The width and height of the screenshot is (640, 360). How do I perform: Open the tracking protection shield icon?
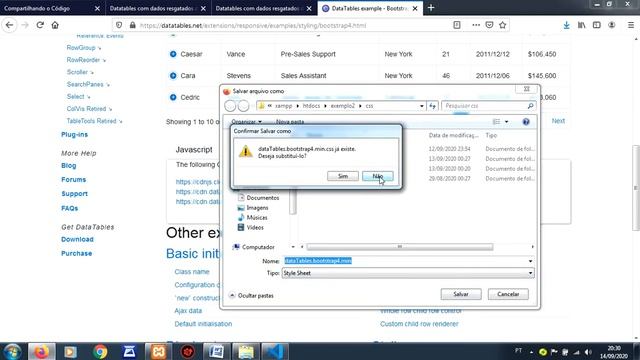point(119,25)
